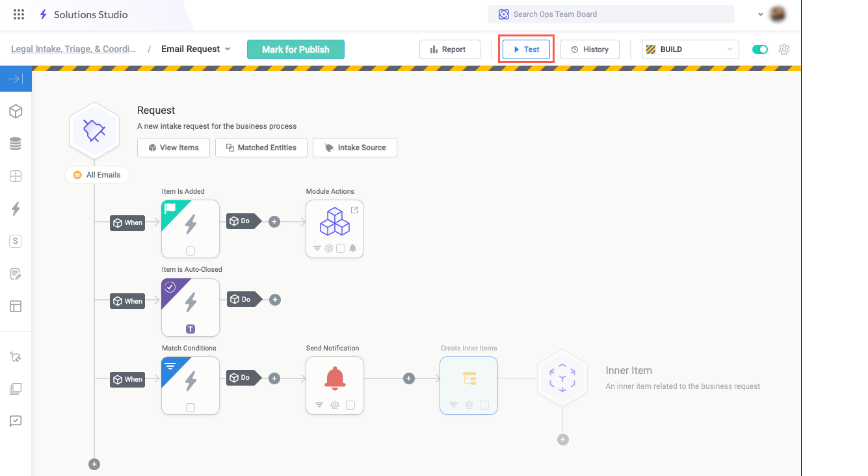
Task: Open the Matched Entities panel
Action: (x=261, y=148)
